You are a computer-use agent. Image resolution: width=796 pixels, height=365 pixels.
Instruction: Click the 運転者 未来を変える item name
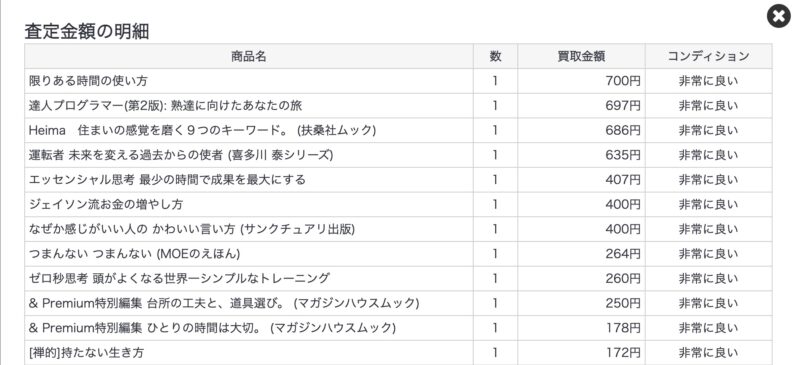coord(181,155)
